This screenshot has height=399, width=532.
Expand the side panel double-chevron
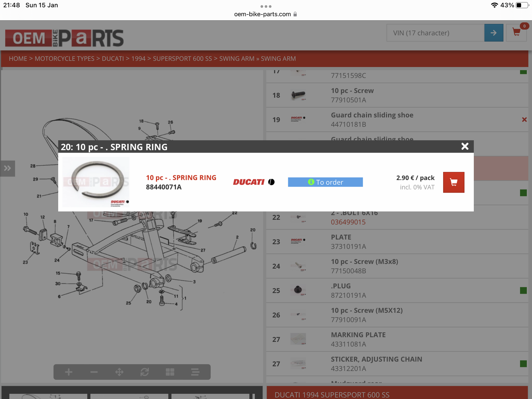[7, 168]
